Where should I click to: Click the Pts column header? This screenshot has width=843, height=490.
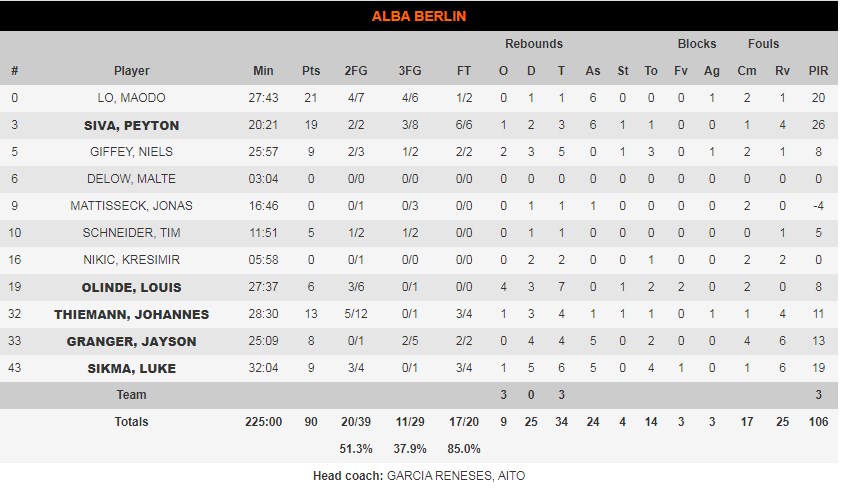311,71
